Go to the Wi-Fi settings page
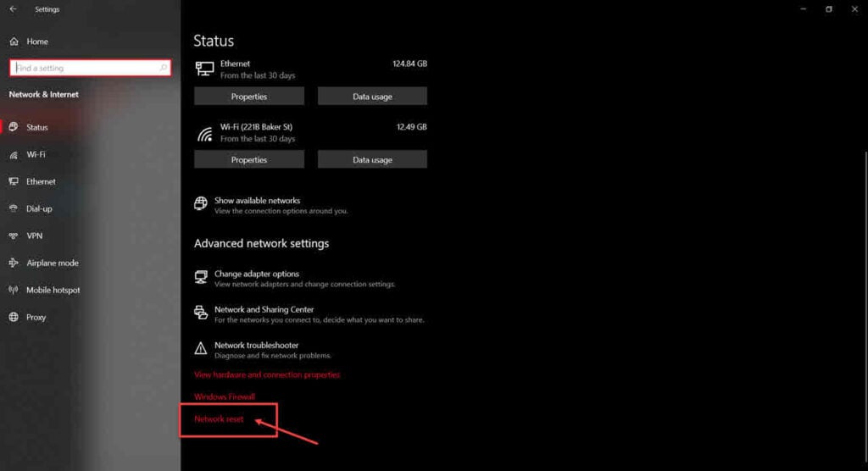Image resolution: width=868 pixels, height=471 pixels. pyautogui.click(x=36, y=154)
